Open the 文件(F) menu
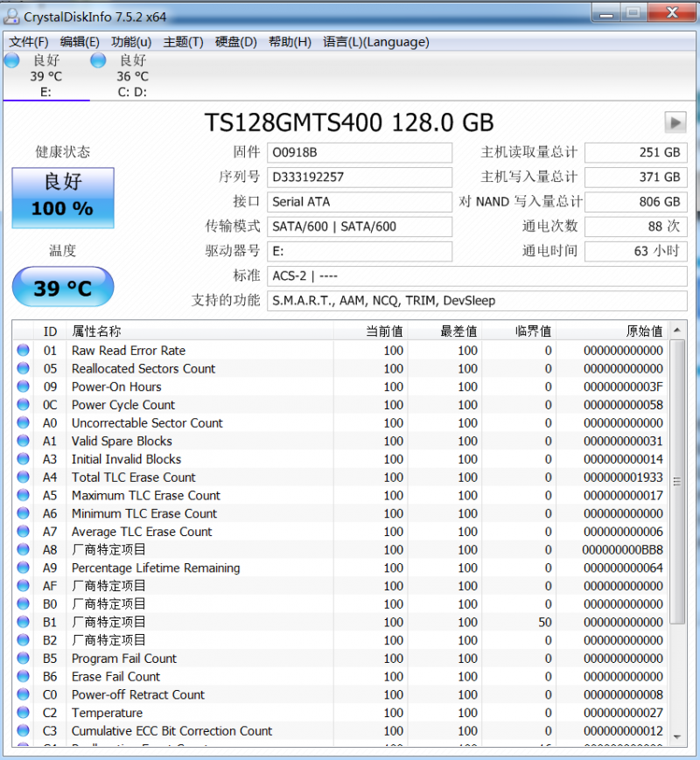This screenshot has width=700, height=760. 29,42
